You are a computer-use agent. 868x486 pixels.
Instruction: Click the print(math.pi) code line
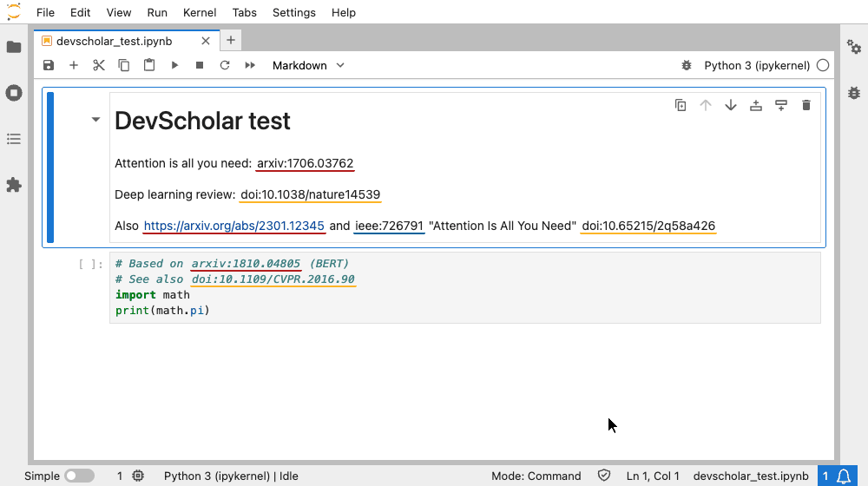pyautogui.click(x=163, y=311)
